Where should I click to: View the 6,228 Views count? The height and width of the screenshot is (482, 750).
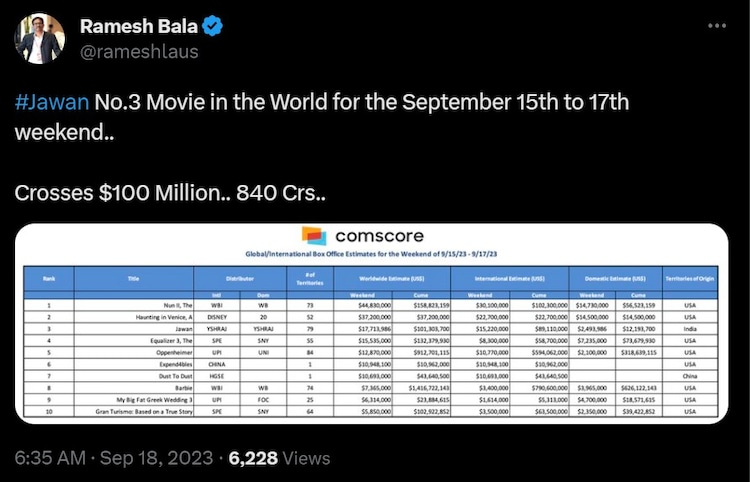pyautogui.click(x=279, y=458)
